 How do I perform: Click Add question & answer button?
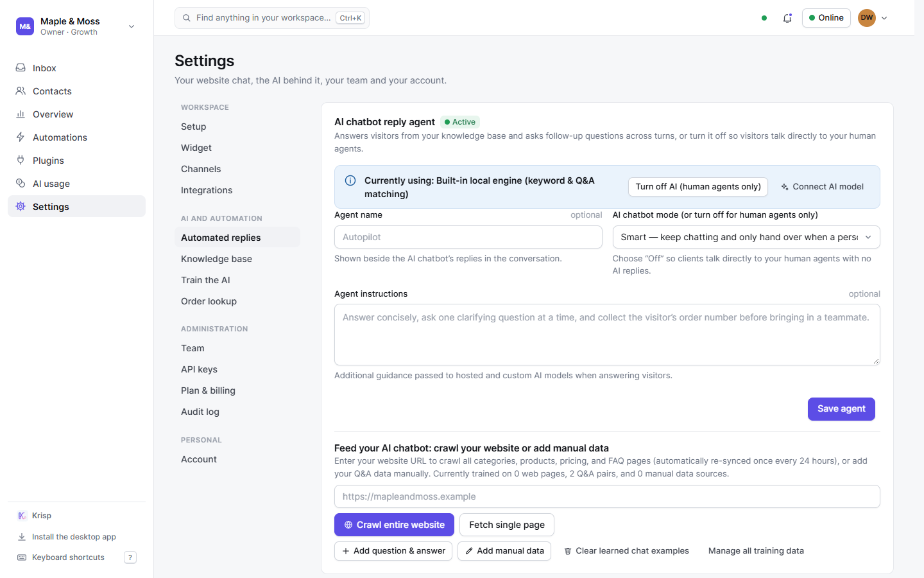[393, 551]
